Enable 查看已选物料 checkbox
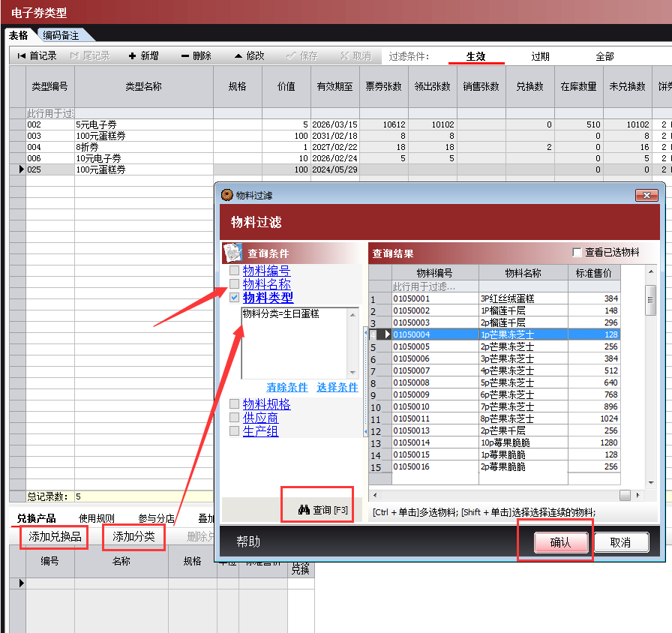Viewport: 672px width, 633px height. click(577, 253)
